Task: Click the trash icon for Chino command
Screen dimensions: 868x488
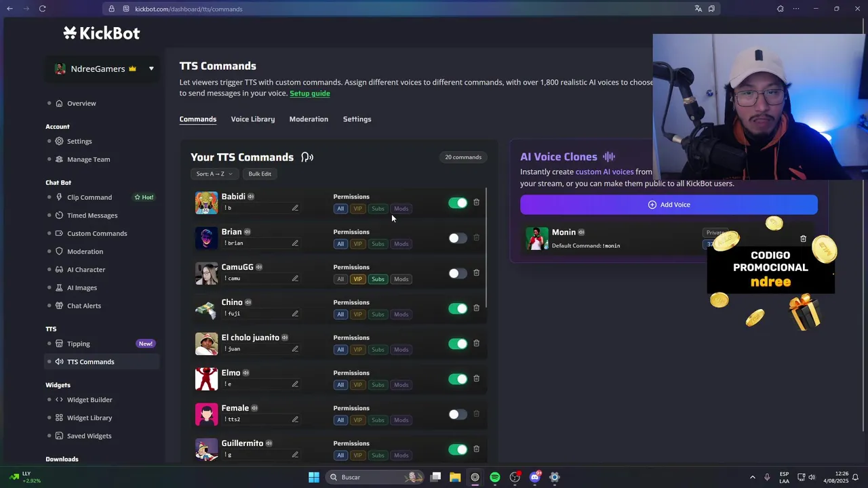Action: (476, 308)
